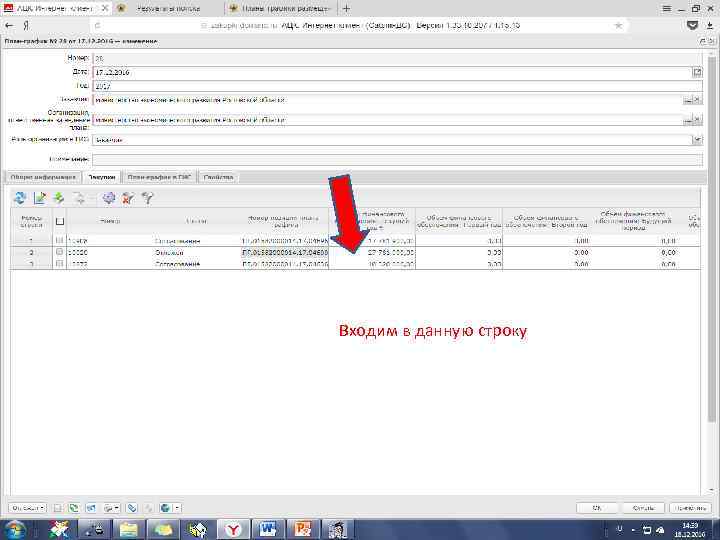Expand the arrow next to globe icon
Image resolution: width=720 pixels, height=540 pixels.
click(177, 508)
